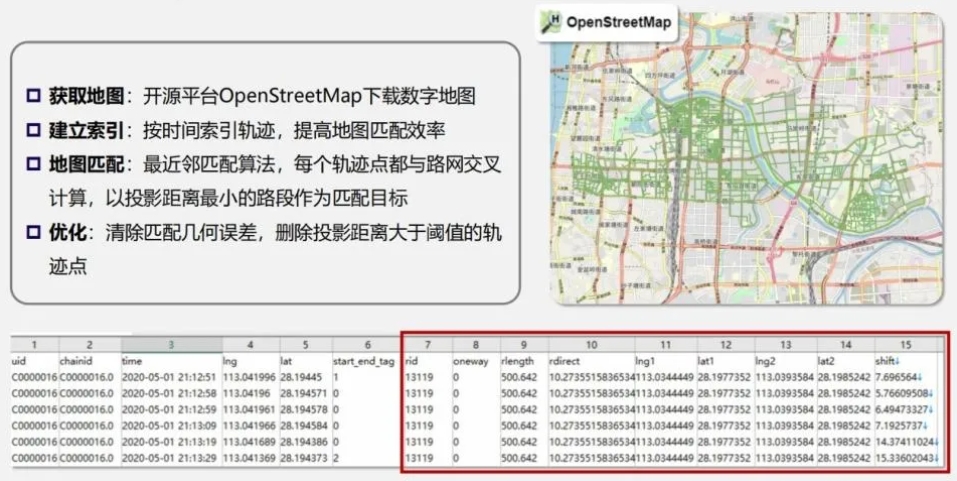957x481 pixels.
Task: Select time cell 2020-05-01 21:12:59
Action: coord(172,410)
